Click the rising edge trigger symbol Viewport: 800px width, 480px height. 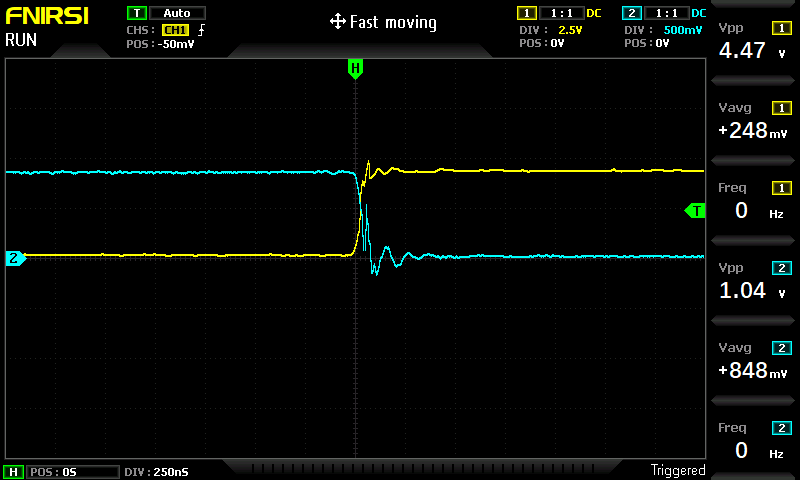tap(202, 30)
